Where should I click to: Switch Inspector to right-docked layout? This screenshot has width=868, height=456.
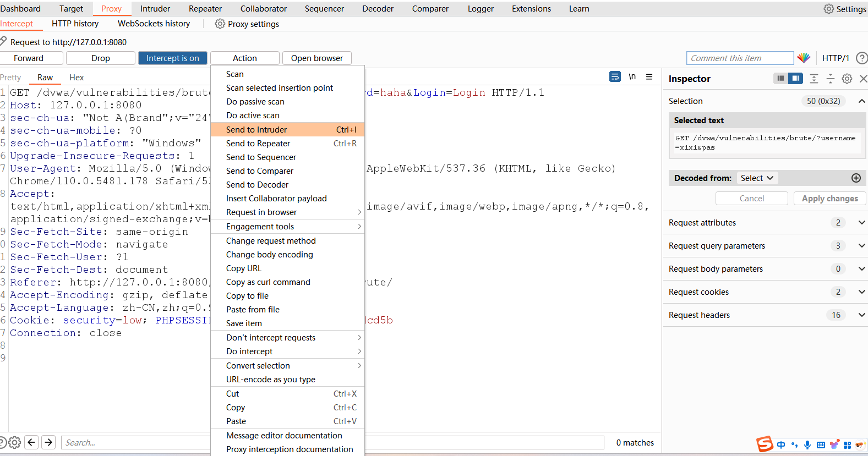click(x=795, y=78)
